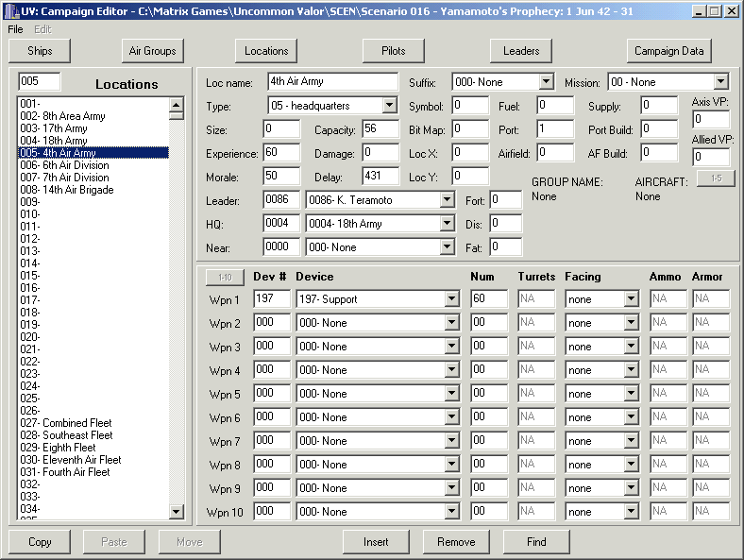Switch to the Locations section
Viewport: 744px width, 560px height.
coord(266,51)
